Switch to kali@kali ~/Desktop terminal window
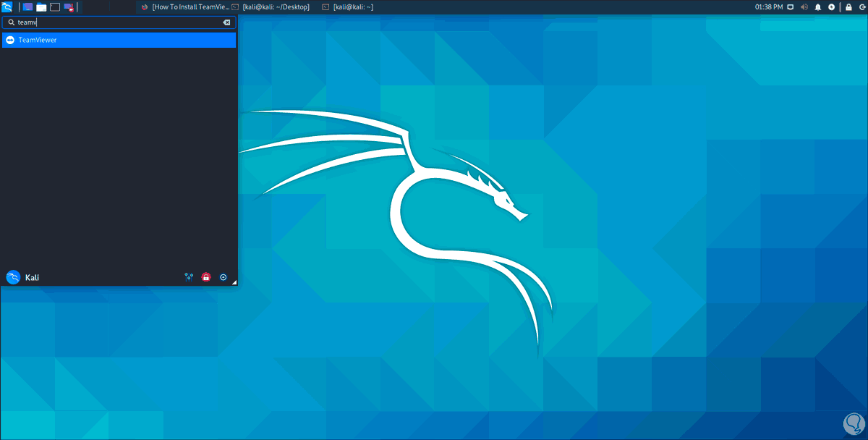Image resolution: width=868 pixels, height=440 pixels. (x=271, y=7)
